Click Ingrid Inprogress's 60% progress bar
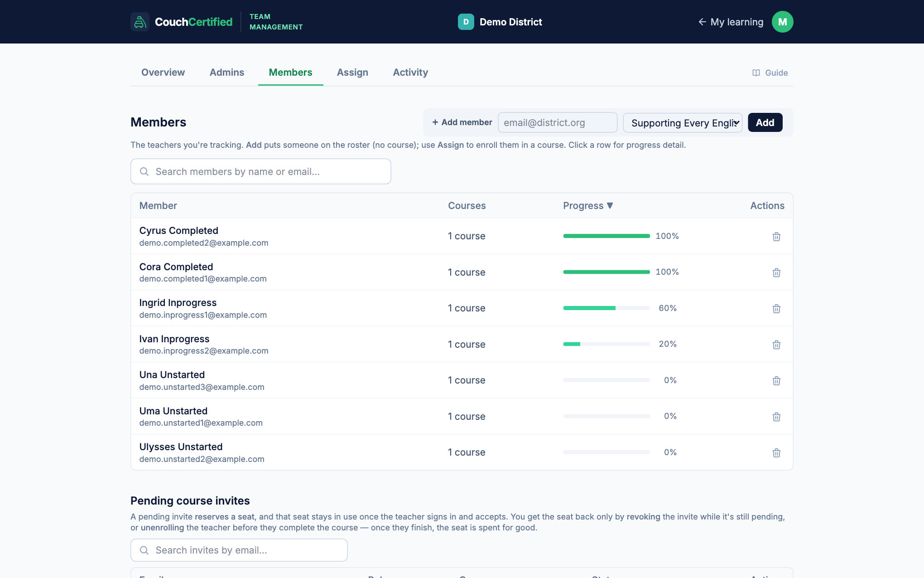The image size is (924, 578). pos(606,308)
